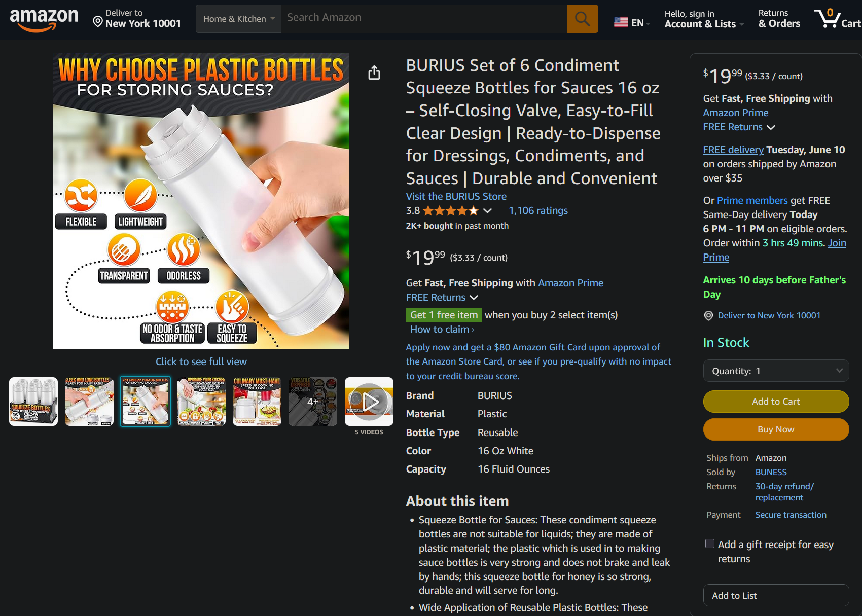Add the item to cart
Viewport: 862px width, 616px height.
[776, 402]
